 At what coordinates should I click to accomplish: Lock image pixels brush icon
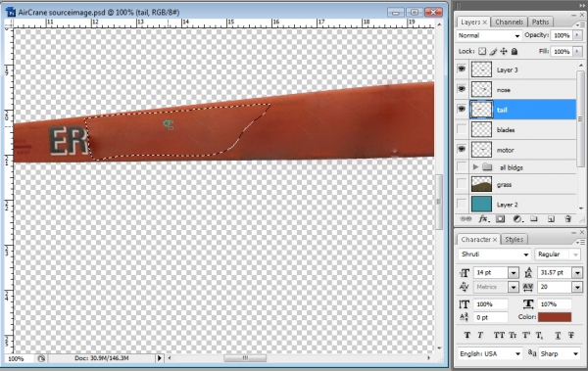point(493,51)
